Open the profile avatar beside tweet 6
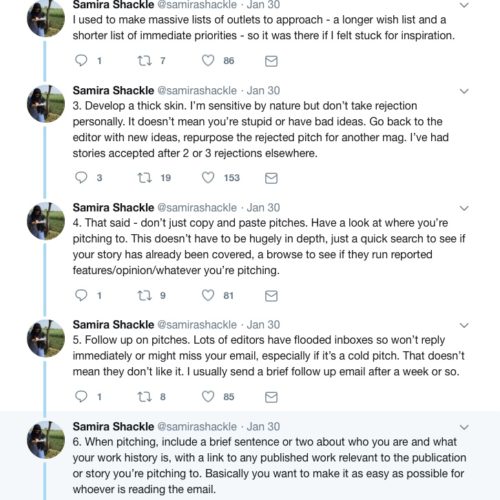 pyautogui.click(x=46, y=440)
